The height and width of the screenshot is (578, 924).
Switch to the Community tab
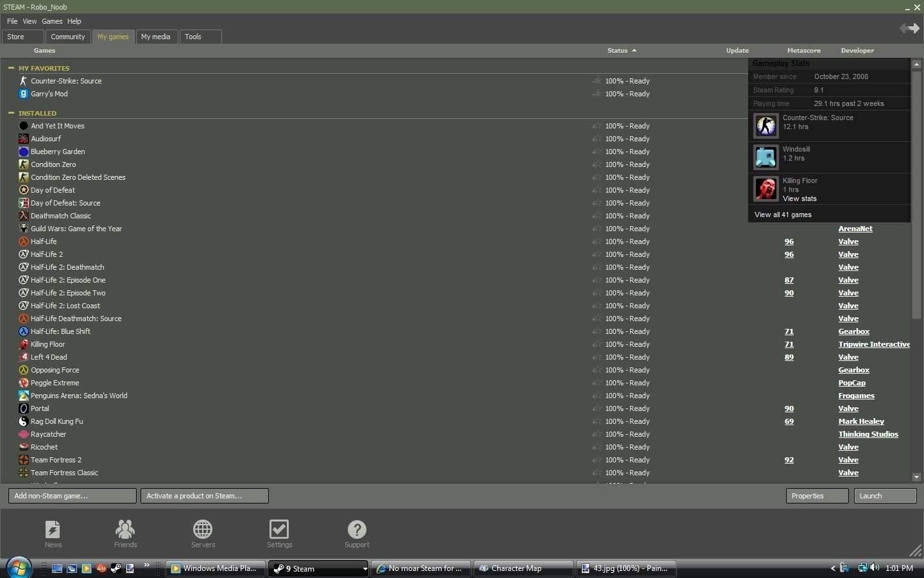tap(68, 37)
